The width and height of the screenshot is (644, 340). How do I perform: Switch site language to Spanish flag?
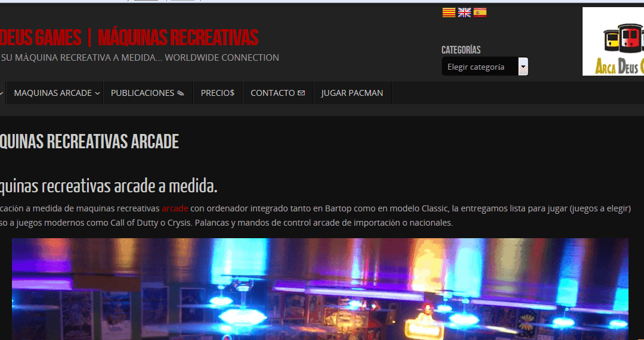click(x=479, y=13)
